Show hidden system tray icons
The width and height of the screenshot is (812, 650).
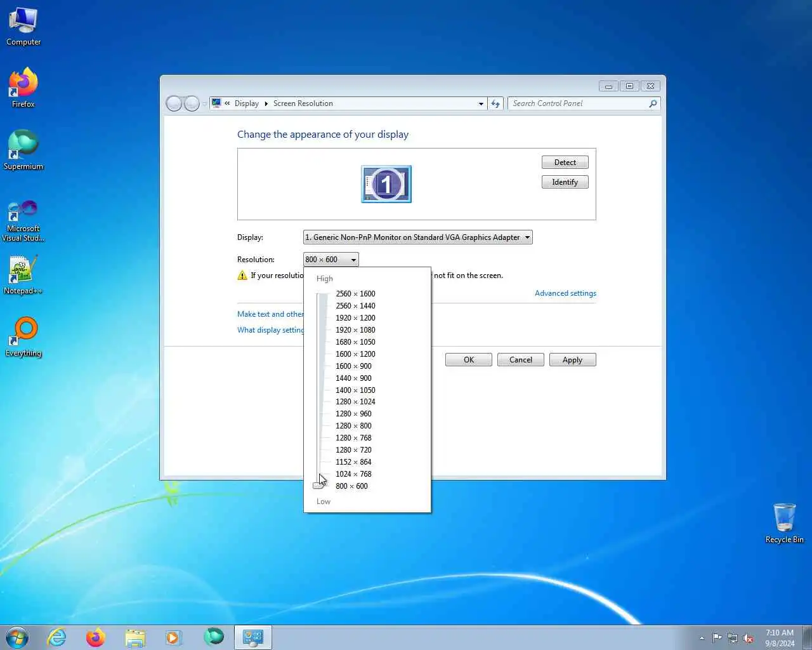(702, 638)
